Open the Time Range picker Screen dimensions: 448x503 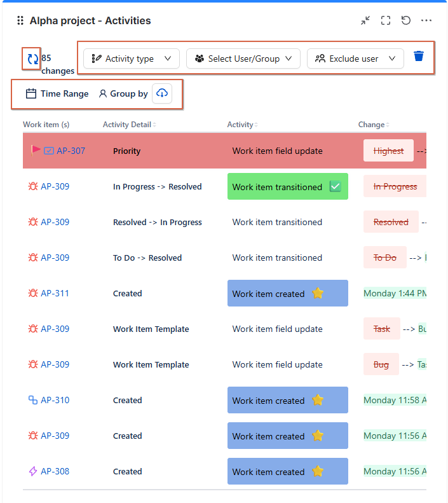(x=57, y=93)
